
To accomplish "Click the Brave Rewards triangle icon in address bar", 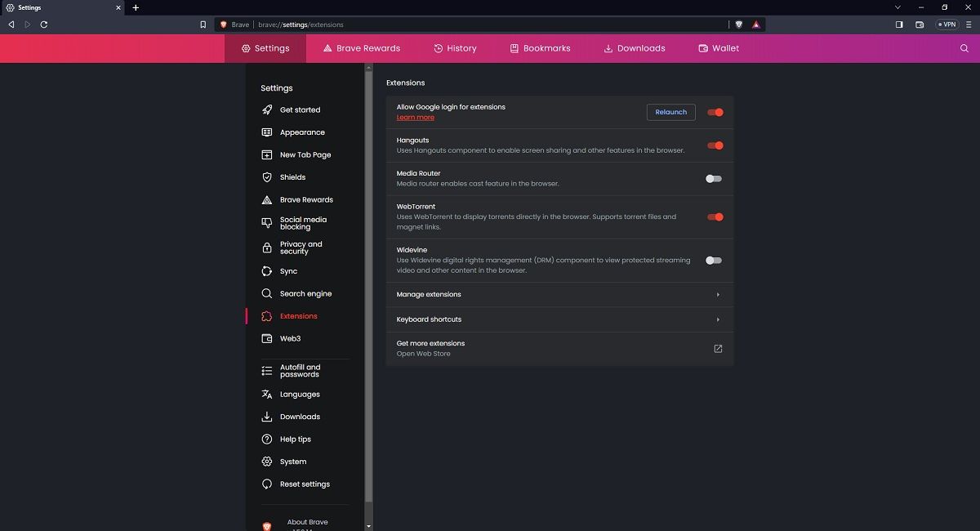I will pos(755,25).
